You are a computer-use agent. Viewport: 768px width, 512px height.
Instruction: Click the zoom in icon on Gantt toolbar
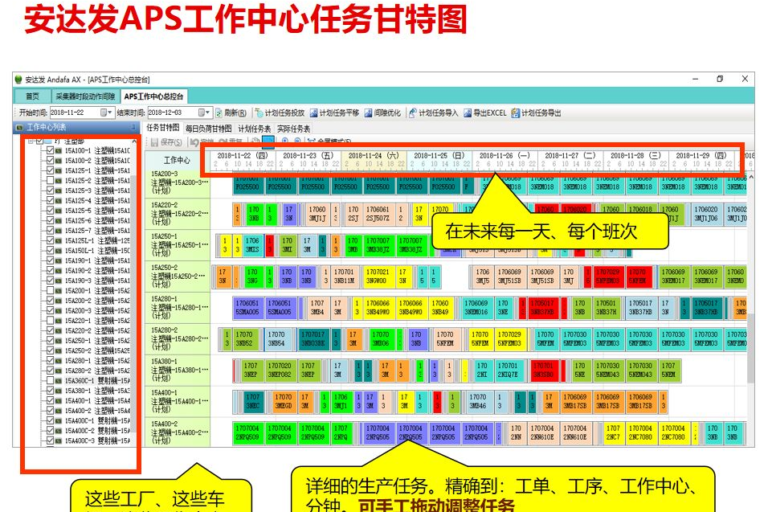285,141
